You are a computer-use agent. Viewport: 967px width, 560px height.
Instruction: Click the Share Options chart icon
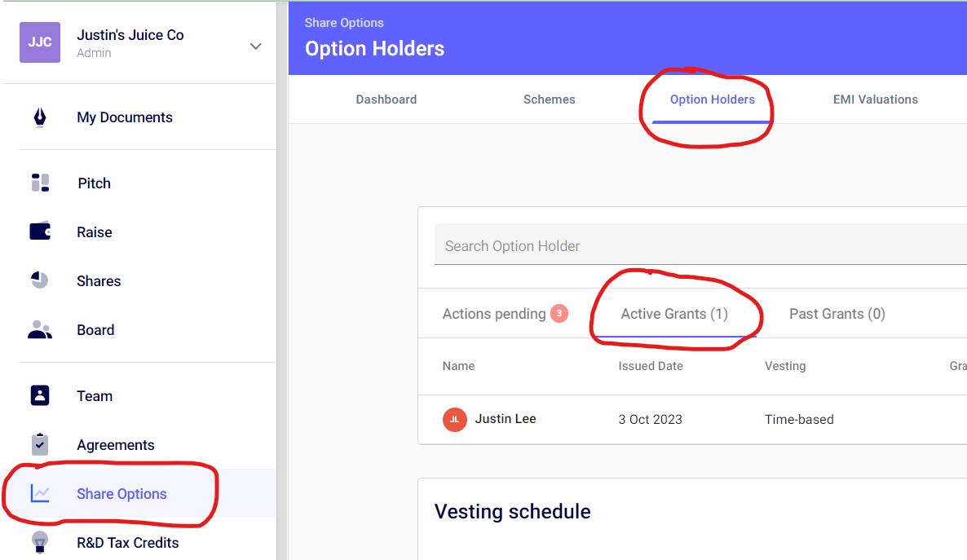click(x=40, y=493)
